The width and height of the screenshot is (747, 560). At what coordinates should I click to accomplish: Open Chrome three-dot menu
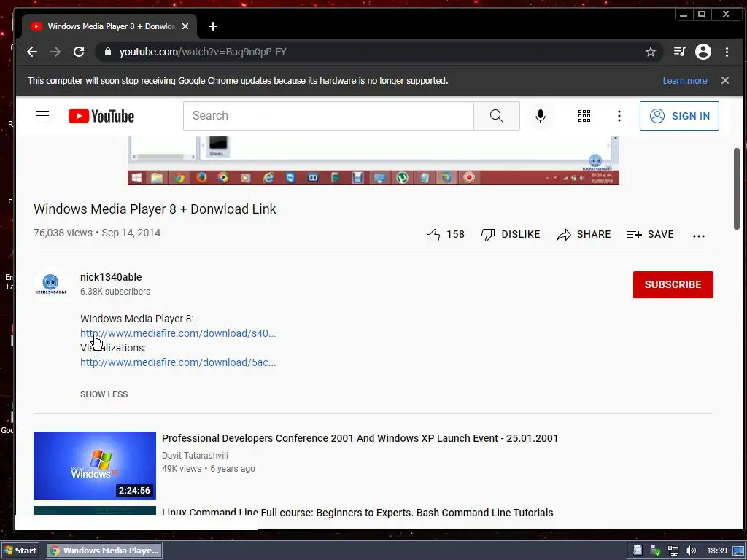pos(727,52)
